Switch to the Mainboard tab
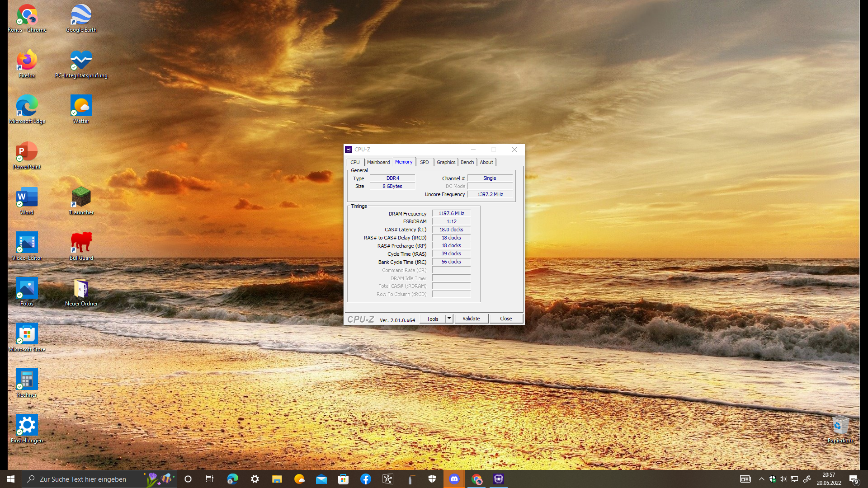This screenshot has width=868, height=488. tap(378, 162)
